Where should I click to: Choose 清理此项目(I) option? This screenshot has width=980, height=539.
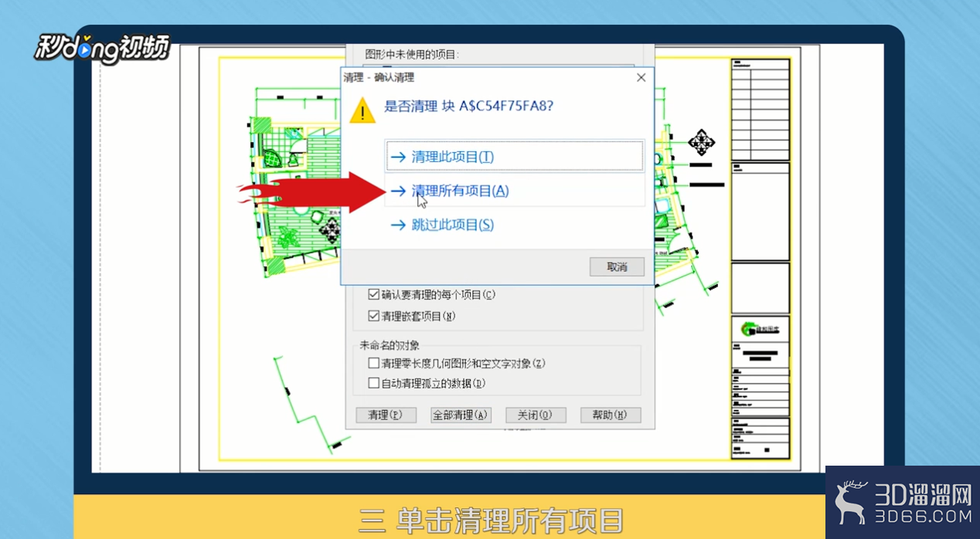click(515, 157)
